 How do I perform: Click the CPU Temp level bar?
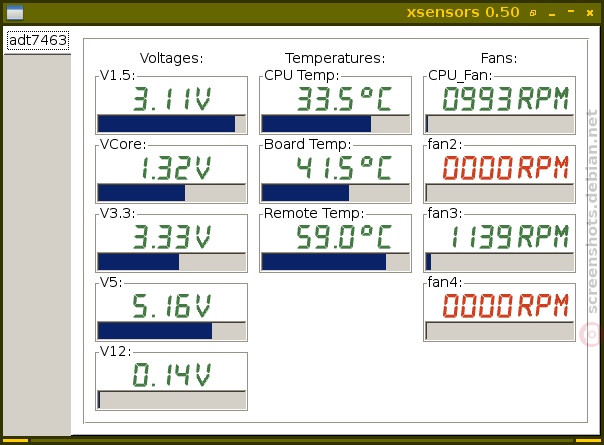pos(336,124)
